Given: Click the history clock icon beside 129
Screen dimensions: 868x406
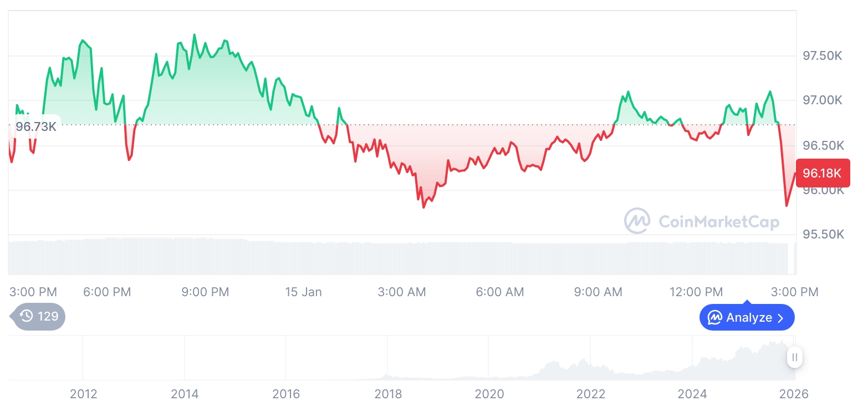Looking at the screenshot, I should coord(27,317).
